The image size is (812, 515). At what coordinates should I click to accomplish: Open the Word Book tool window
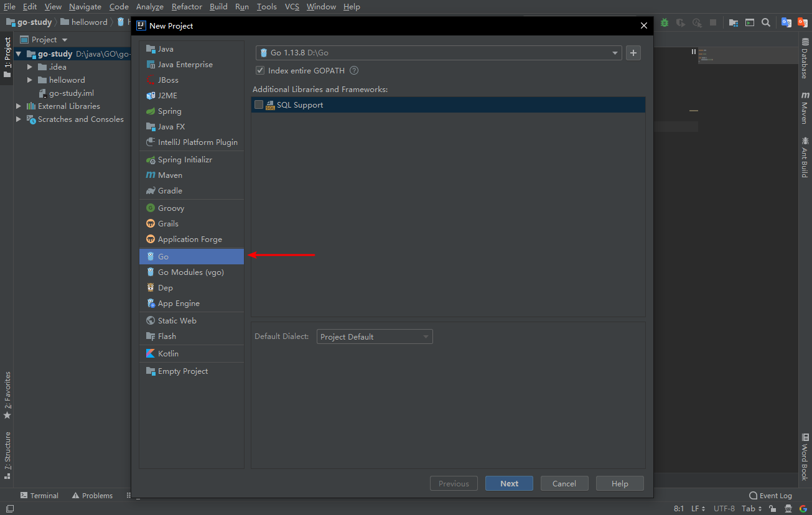(x=805, y=457)
